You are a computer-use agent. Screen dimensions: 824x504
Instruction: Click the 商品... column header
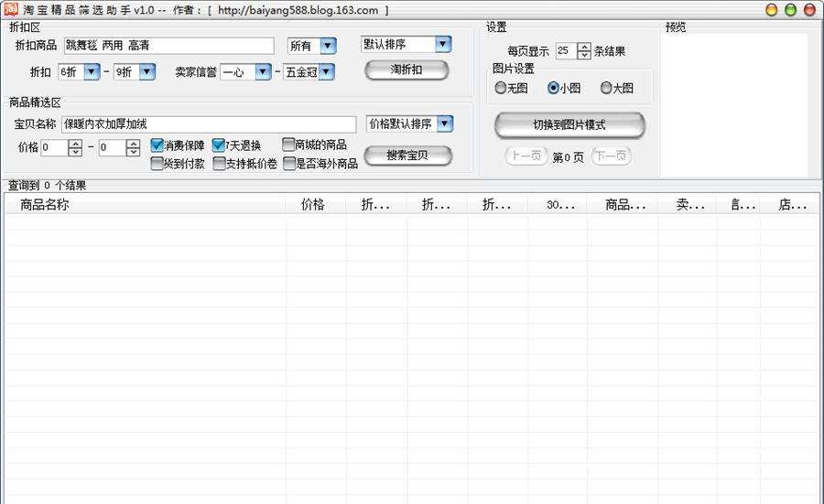pos(623,205)
